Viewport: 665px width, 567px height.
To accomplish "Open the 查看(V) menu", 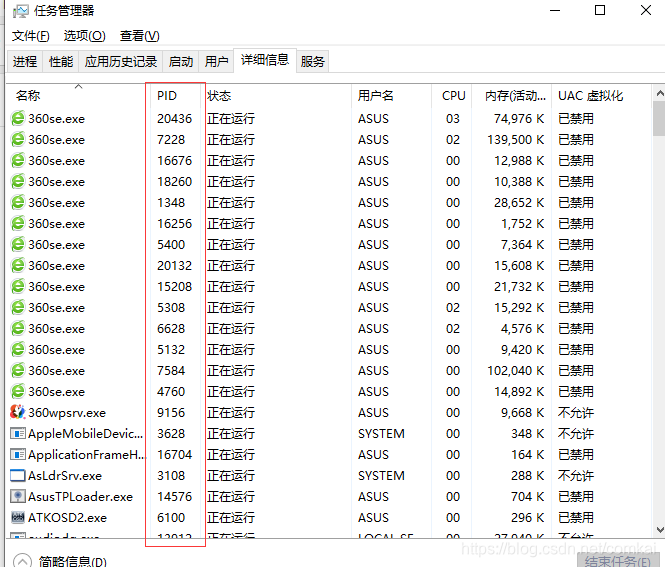I will (140, 36).
